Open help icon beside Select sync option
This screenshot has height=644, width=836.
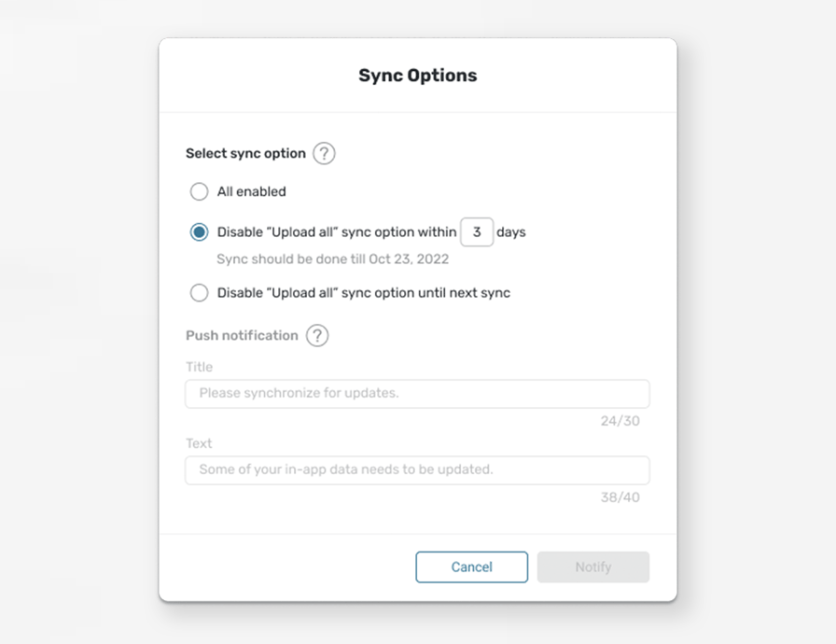tap(324, 154)
